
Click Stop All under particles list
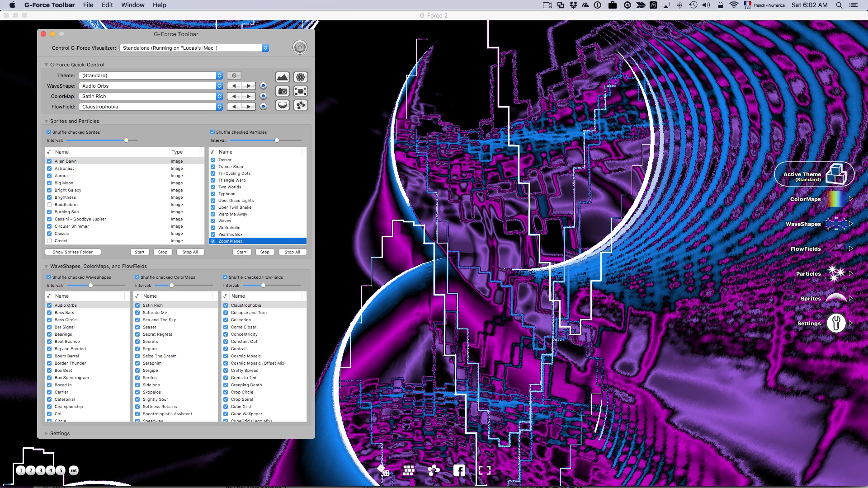click(292, 252)
